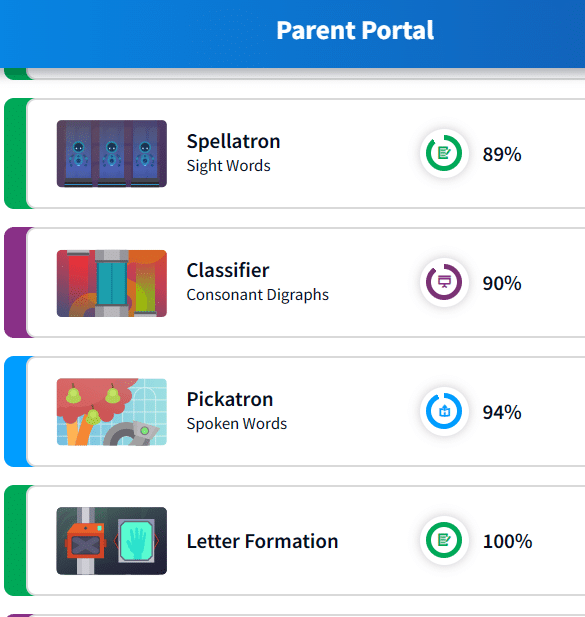Screen dimensions: 585x617
Task: Click the Letter Formation full green ring icon
Action: [444, 540]
